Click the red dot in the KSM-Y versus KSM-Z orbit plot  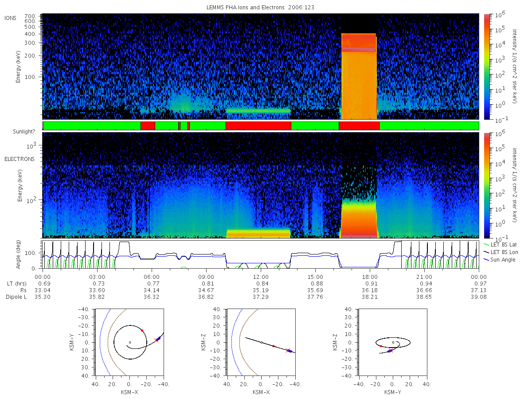381,346
